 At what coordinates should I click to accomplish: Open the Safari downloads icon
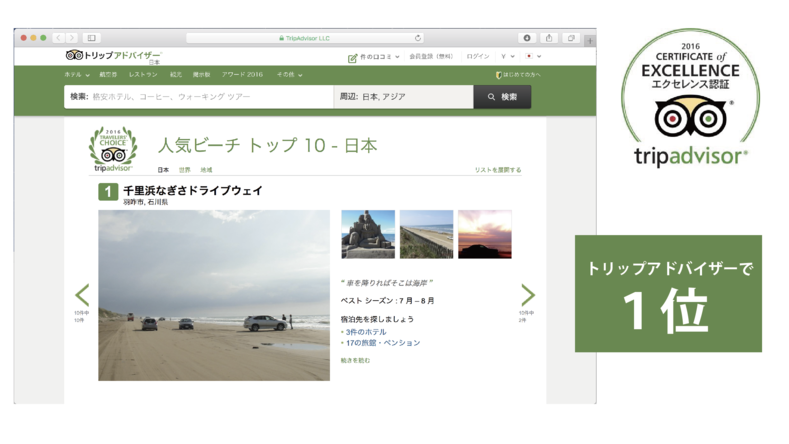[527, 38]
